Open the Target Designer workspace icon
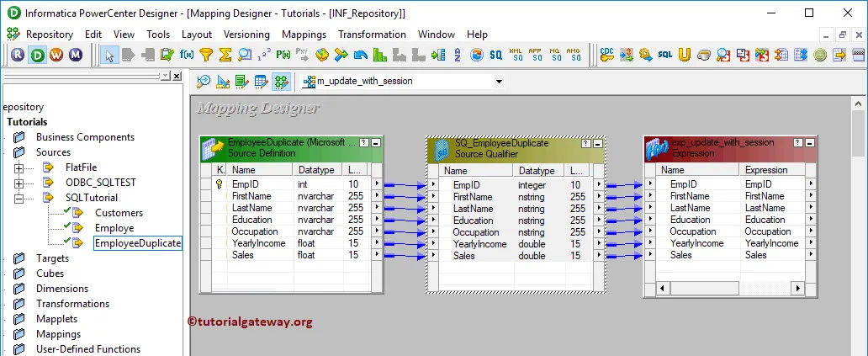The width and height of the screenshot is (868, 356). 223,82
